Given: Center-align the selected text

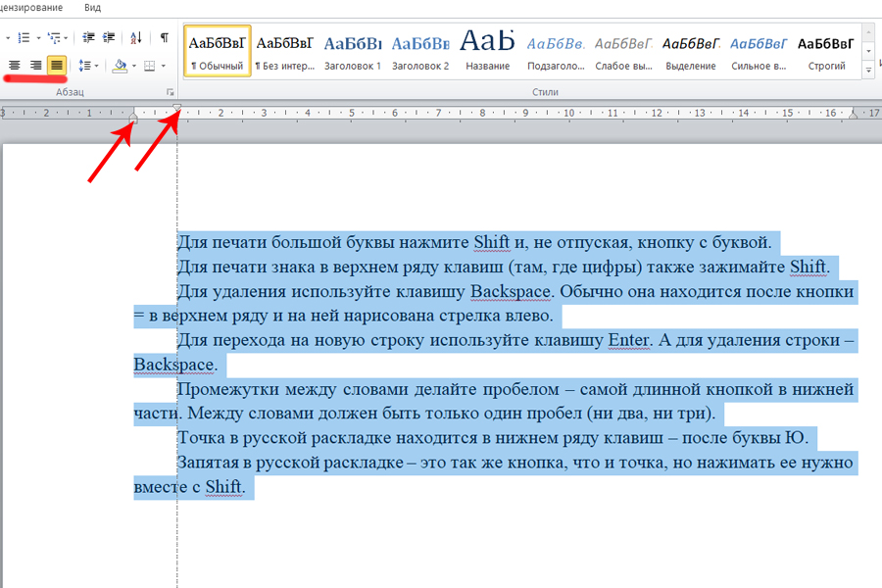Looking at the screenshot, I should 14,66.
